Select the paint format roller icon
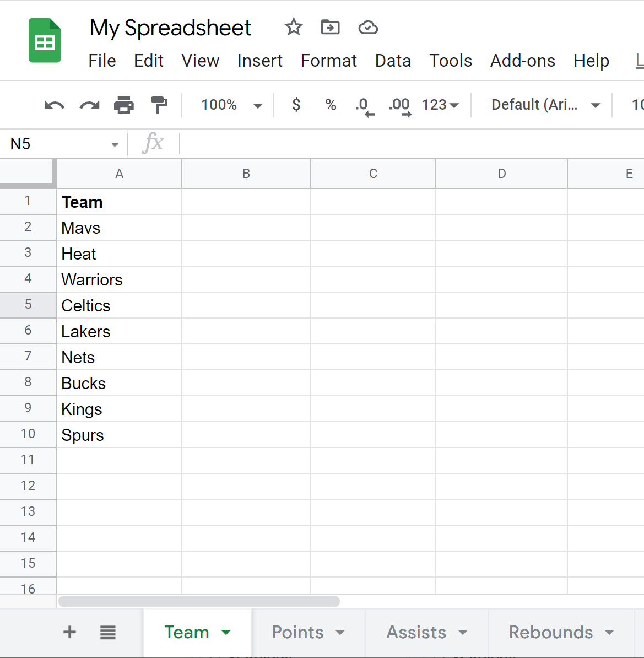 [159, 105]
